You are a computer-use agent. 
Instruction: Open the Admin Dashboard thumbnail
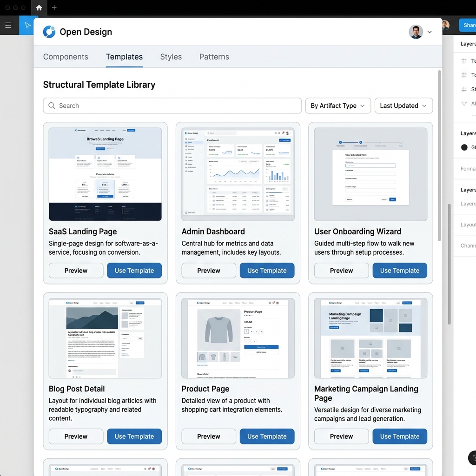tap(238, 174)
